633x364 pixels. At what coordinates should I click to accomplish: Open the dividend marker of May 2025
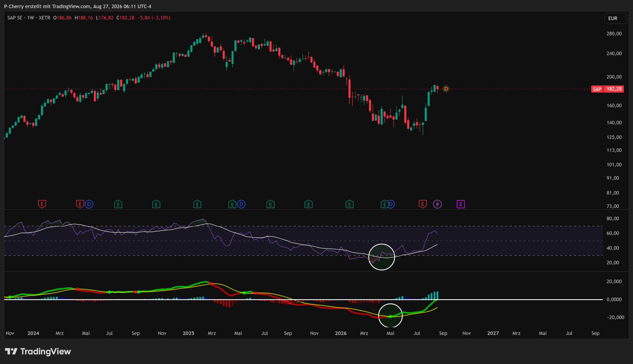pyautogui.click(x=241, y=204)
